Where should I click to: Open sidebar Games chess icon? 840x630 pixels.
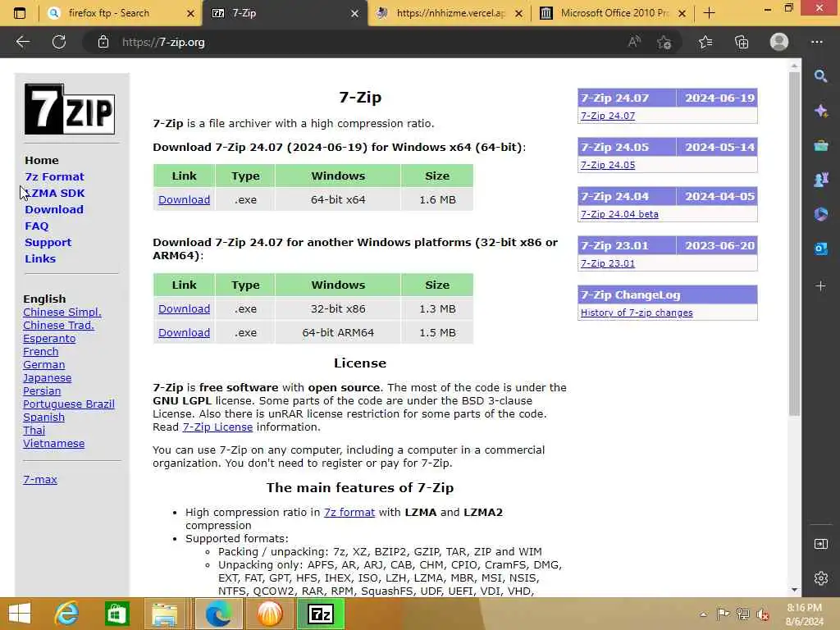pyautogui.click(x=820, y=180)
